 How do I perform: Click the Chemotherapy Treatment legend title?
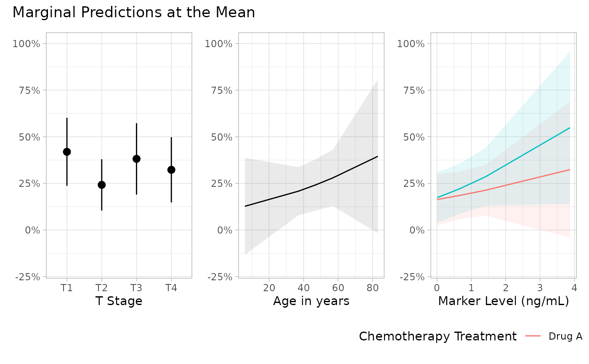click(438, 336)
